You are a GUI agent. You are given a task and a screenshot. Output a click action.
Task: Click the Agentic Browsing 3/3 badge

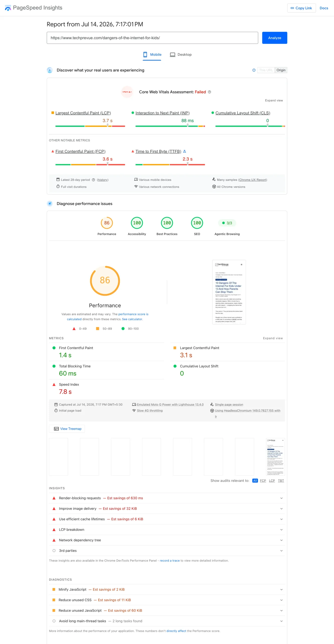(227, 223)
